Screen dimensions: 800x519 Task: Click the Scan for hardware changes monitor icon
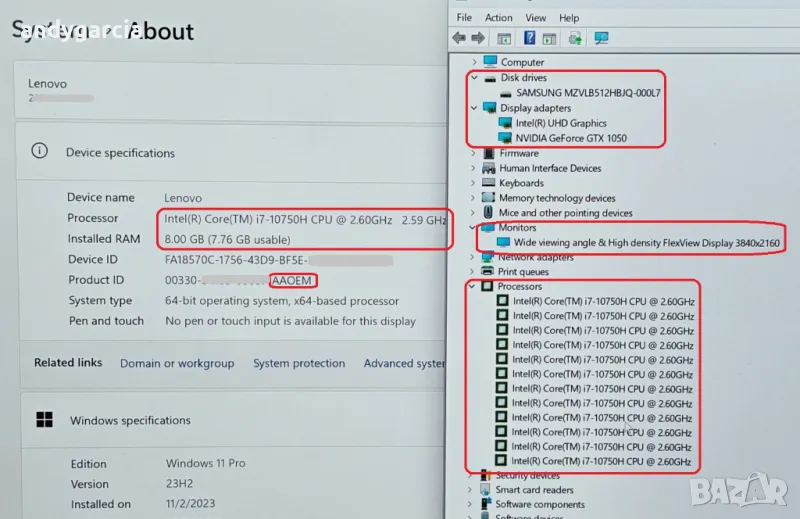tap(602, 39)
